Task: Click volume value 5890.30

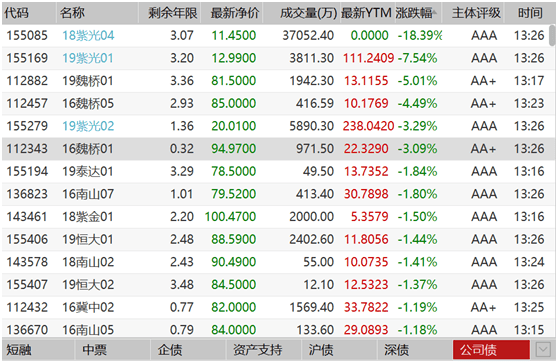Action: [312, 126]
